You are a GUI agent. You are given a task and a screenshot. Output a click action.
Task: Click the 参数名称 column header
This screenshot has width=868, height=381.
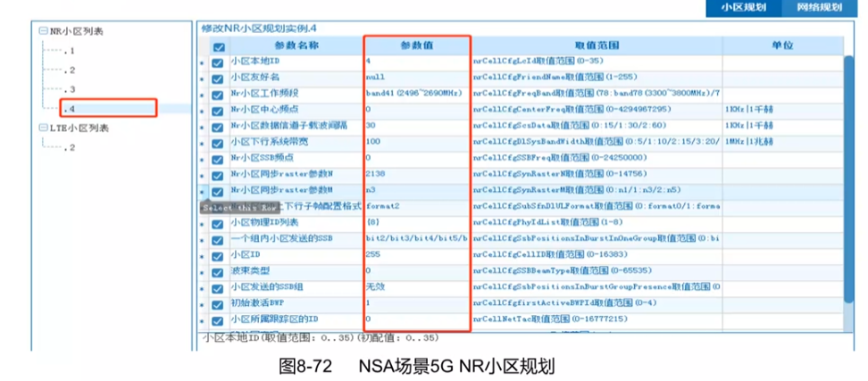[296, 46]
